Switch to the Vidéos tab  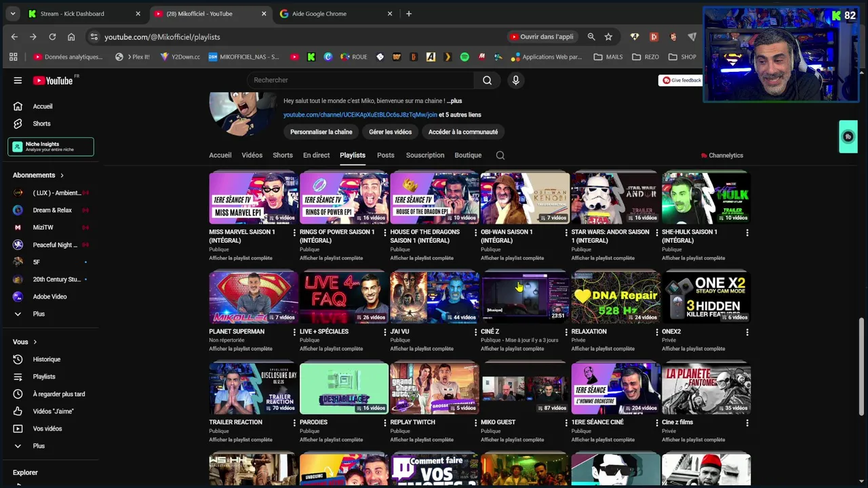[x=252, y=155]
